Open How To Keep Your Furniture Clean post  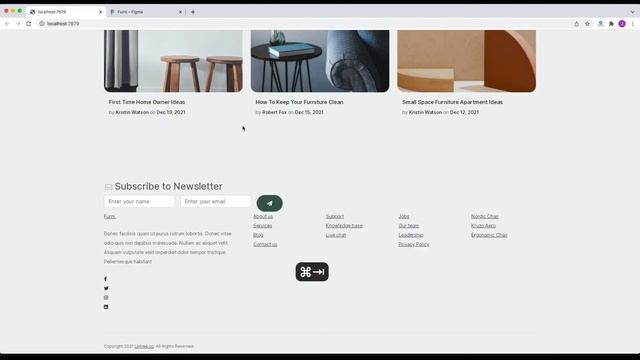click(x=299, y=102)
